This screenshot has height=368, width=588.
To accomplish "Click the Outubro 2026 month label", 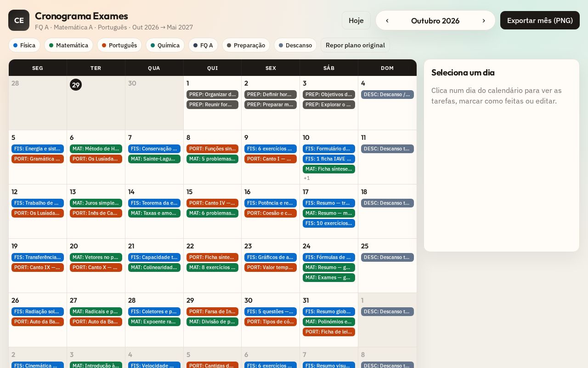I will pos(435,21).
